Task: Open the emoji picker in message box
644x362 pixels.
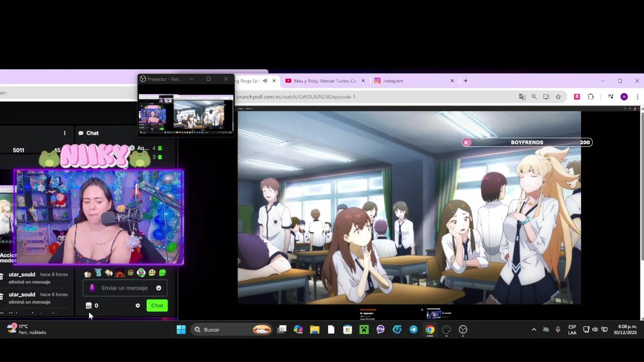Action: [158, 288]
